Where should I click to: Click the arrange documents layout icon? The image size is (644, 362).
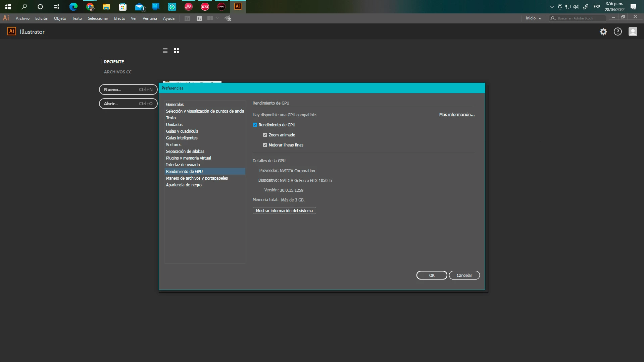click(210, 18)
